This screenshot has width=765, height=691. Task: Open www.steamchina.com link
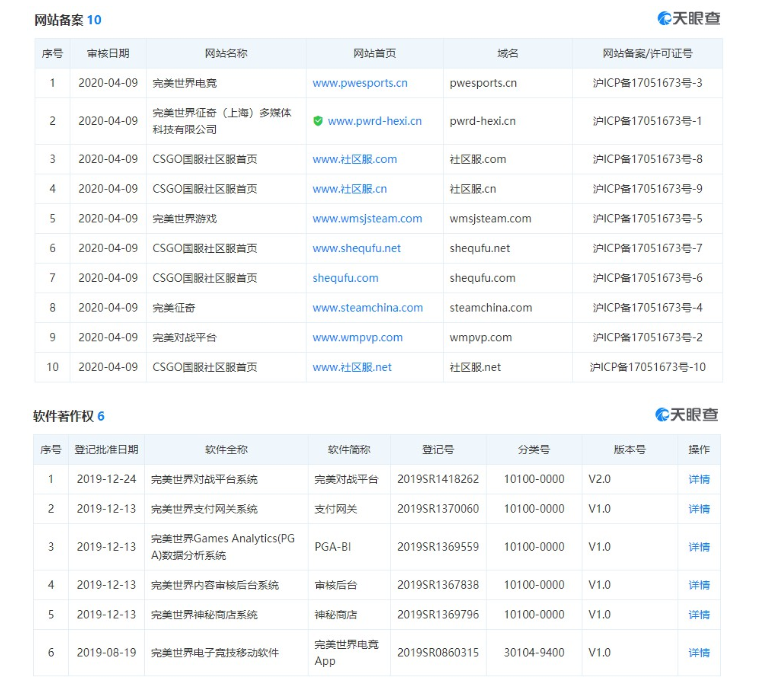click(368, 308)
